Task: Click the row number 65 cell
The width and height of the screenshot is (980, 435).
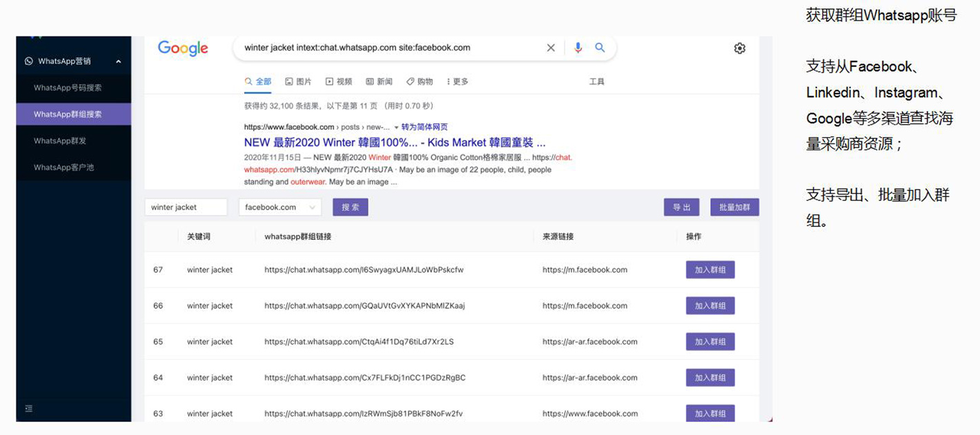Action: click(158, 341)
